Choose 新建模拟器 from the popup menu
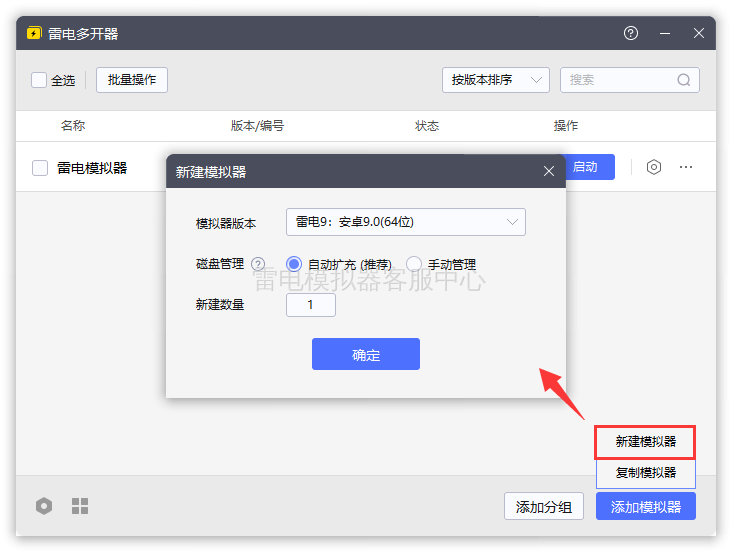Viewport: 736px width, 556px height. point(645,442)
